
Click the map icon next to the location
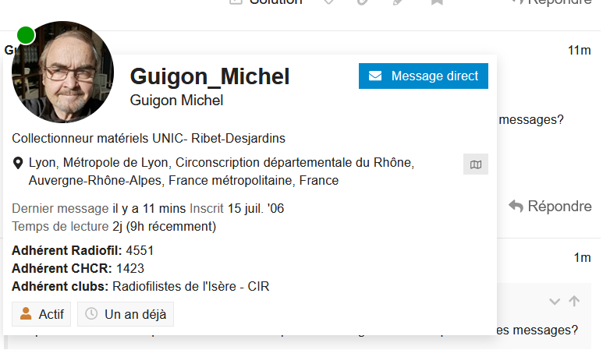tap(475, 164)
